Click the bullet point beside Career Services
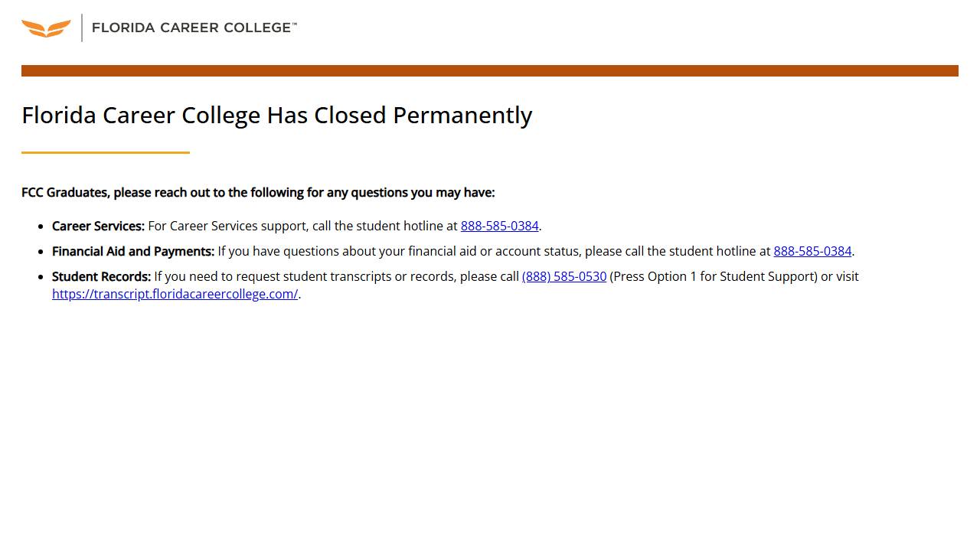The width and height of the screenshot is (980, 551). click(41, 227)
